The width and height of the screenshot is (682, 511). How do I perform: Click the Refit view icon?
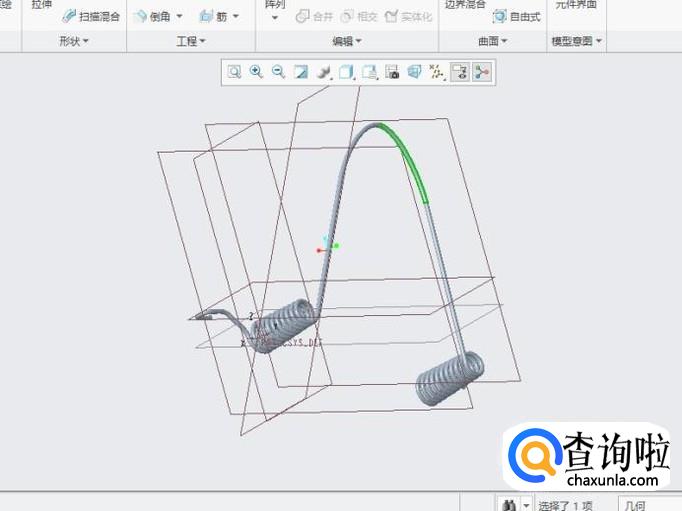pos(234,72)
